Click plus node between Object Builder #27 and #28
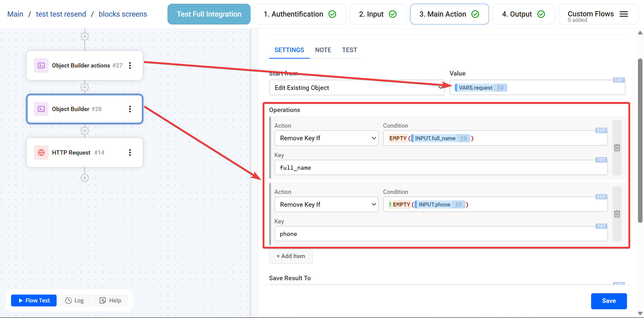This screenshot has width=644, height=318. click(85, 87)
